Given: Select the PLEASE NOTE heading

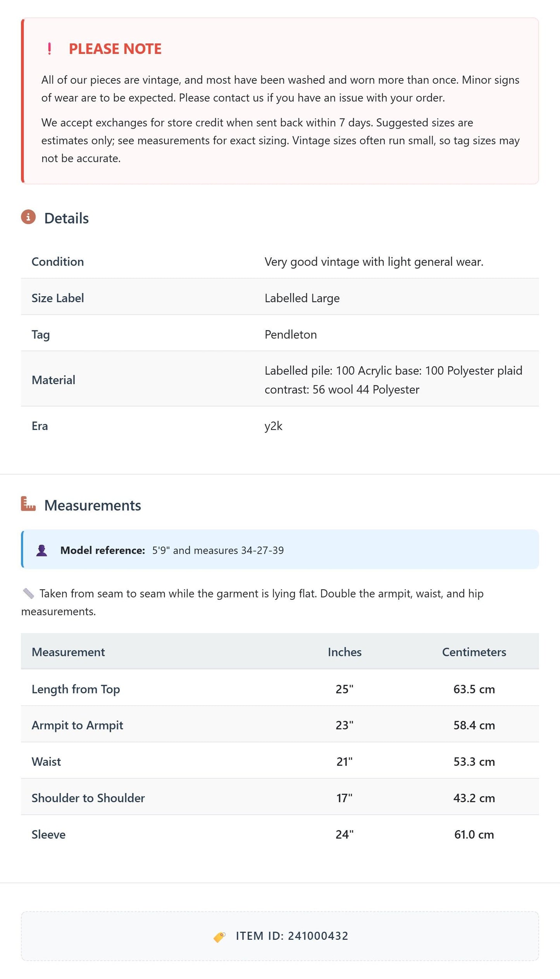Looking at the screenshot, I should tap(115, 49).
